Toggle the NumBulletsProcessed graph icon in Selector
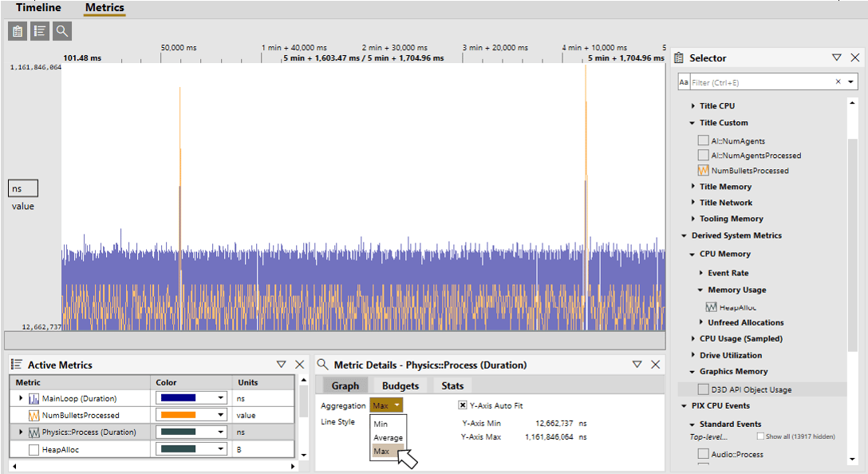868x474 pixels. (703, 171)
